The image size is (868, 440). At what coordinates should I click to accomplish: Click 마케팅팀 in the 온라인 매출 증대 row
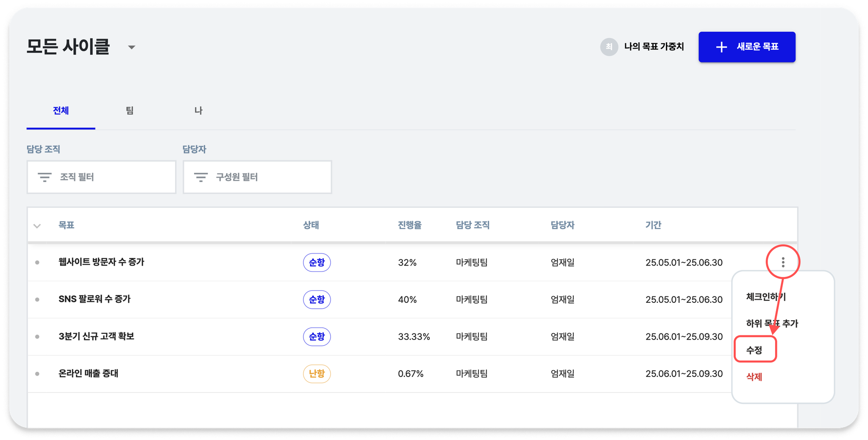[472, 374]
